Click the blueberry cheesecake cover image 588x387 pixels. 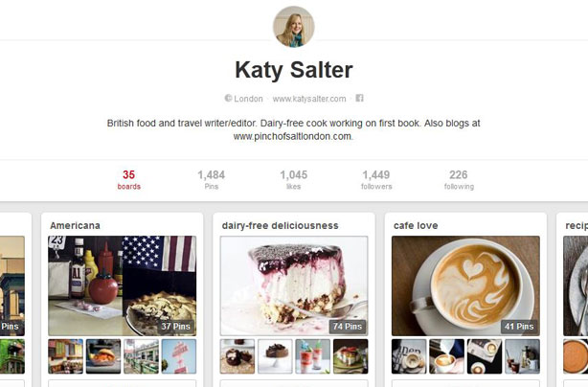(x=294, y=285)
